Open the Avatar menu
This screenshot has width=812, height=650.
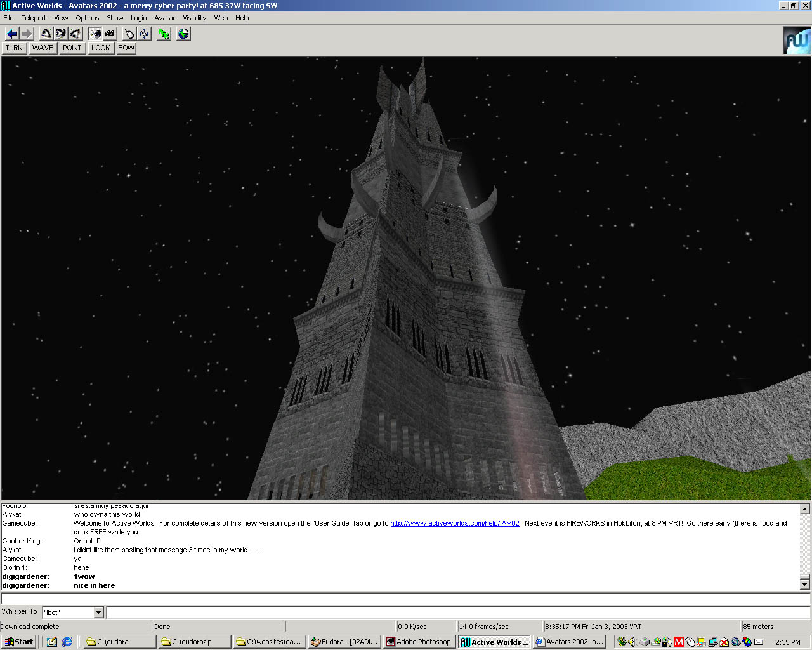coord(164,18)
